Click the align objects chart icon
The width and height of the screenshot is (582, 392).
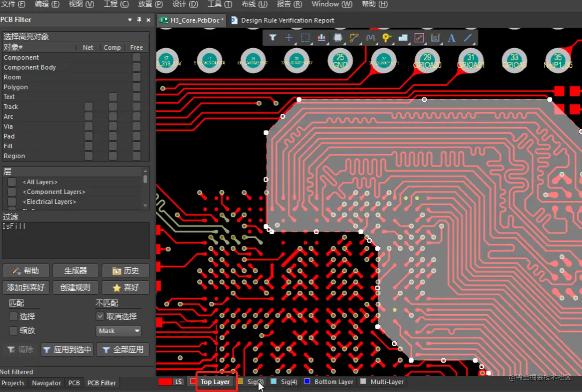point(322,37)
